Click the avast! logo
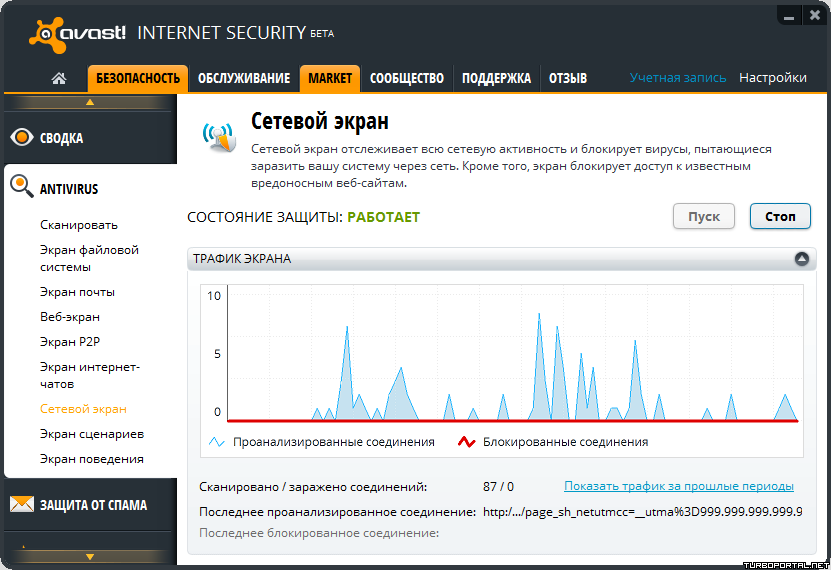 77,34
